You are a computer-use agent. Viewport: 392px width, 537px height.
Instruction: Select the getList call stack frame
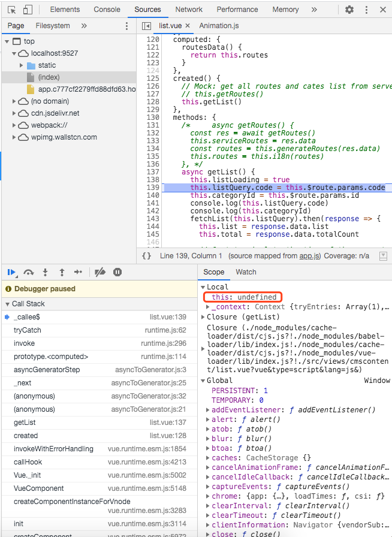click(25, 423)
